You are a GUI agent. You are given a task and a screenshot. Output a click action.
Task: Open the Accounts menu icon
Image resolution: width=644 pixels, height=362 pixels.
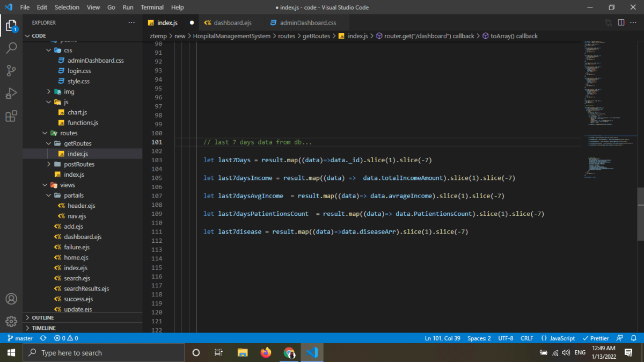[11, 299]
